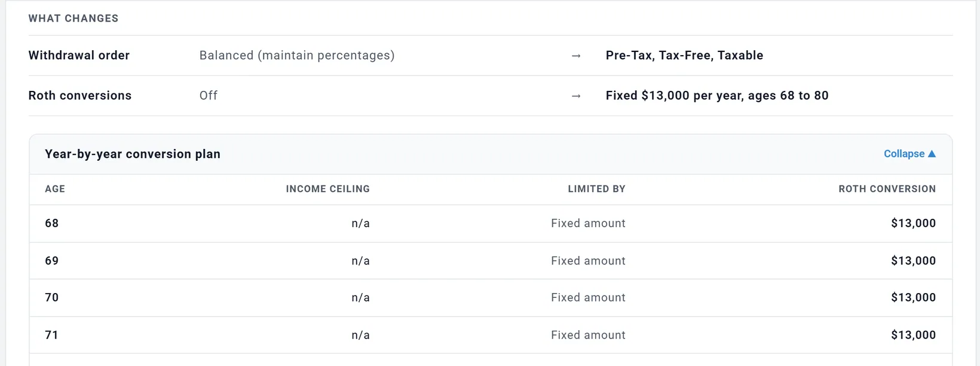The image size is (980, 366).
Task: Click the $13,000 conversion for age 68
Action: (913, 223)
